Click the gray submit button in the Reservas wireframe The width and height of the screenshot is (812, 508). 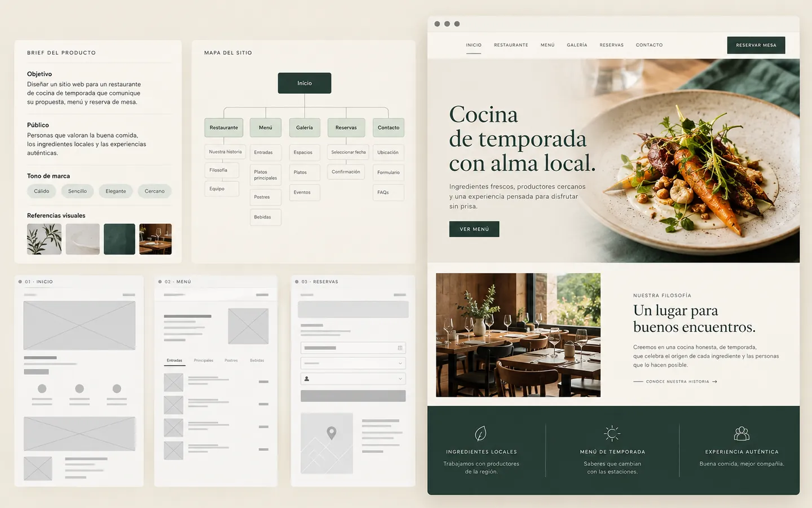pos(353,396)
